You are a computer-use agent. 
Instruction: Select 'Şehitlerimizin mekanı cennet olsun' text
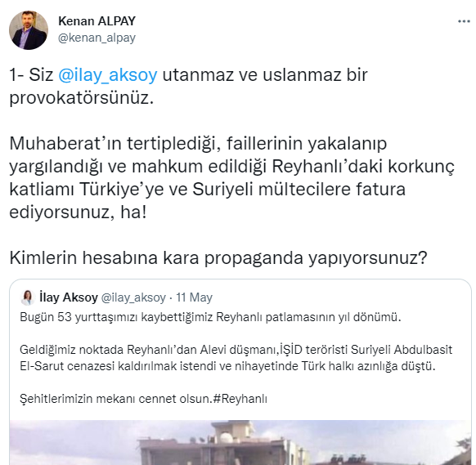click(x=115, y=399)
